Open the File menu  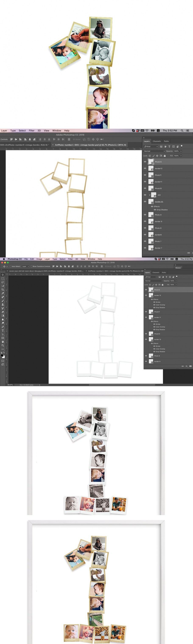coord(26,259)
